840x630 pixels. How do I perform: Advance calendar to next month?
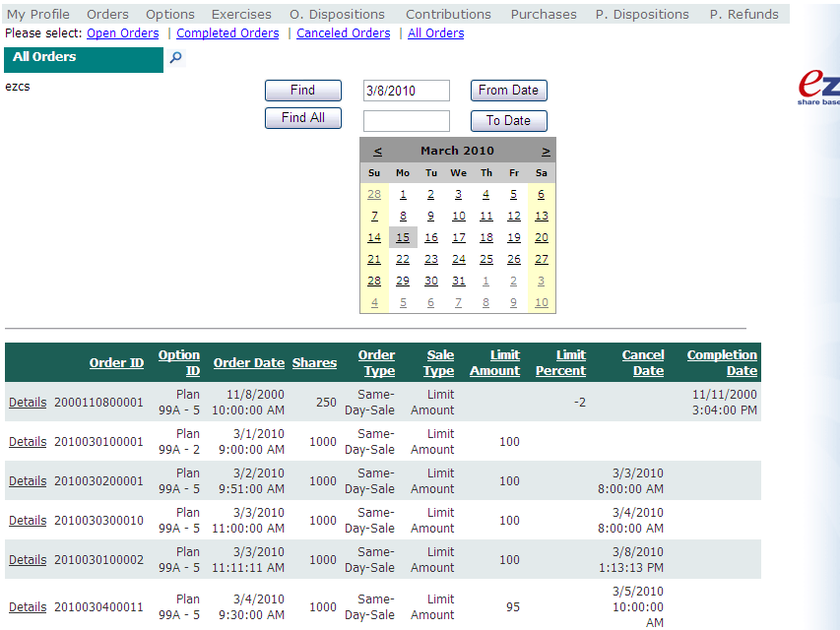coord(546,151)
